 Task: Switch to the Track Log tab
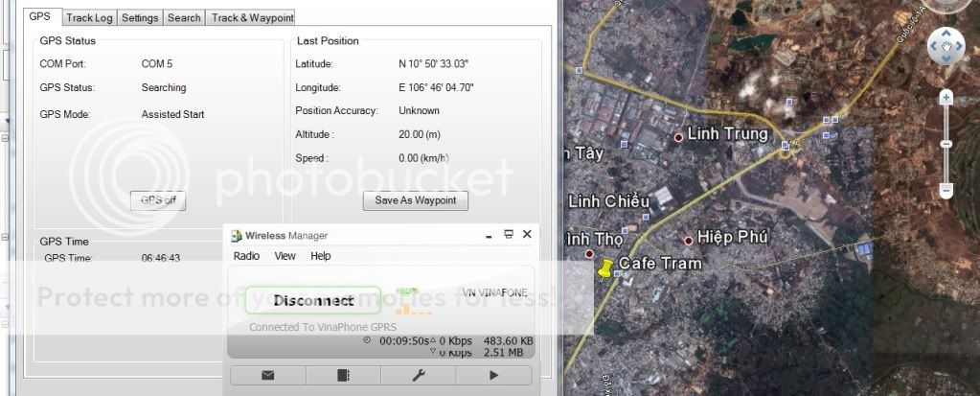pyautogui.click(x=89, y=17)
